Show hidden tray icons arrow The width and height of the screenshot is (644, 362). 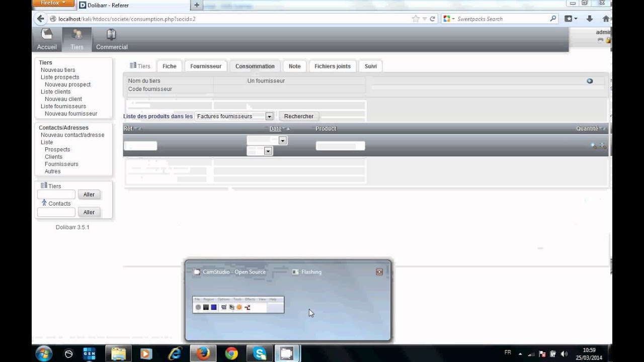tap(520, 353)
